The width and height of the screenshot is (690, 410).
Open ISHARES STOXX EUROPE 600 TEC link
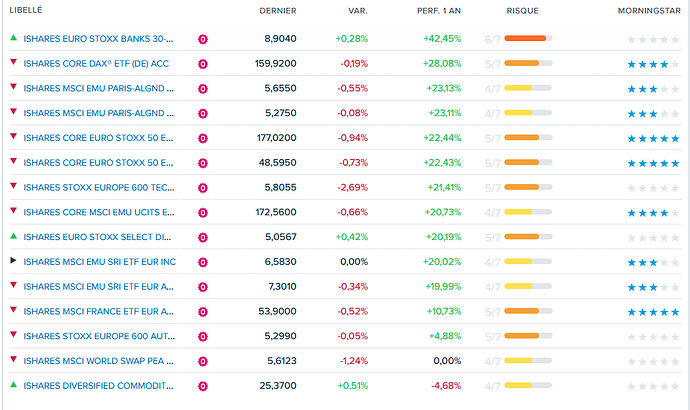tap(99, 187)
